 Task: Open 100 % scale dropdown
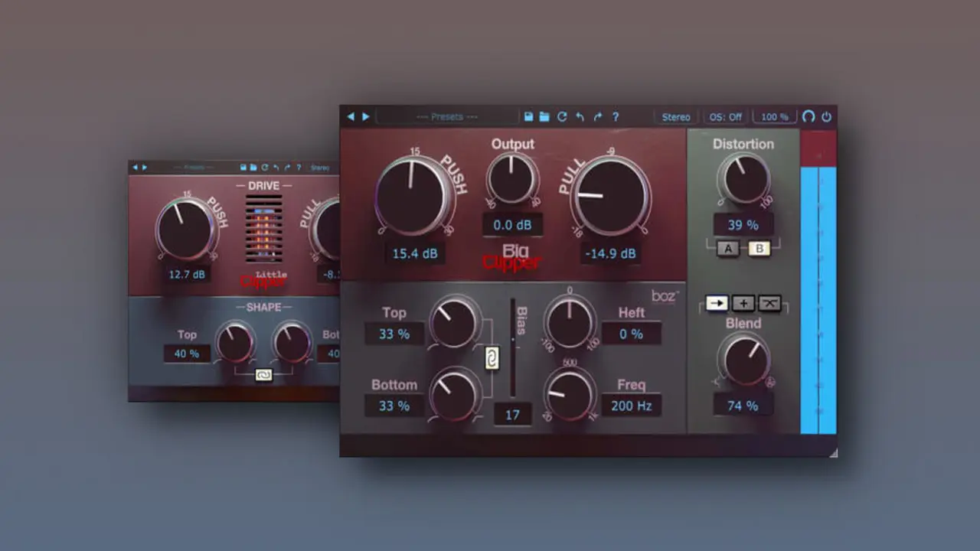click(x=775, y=117)
